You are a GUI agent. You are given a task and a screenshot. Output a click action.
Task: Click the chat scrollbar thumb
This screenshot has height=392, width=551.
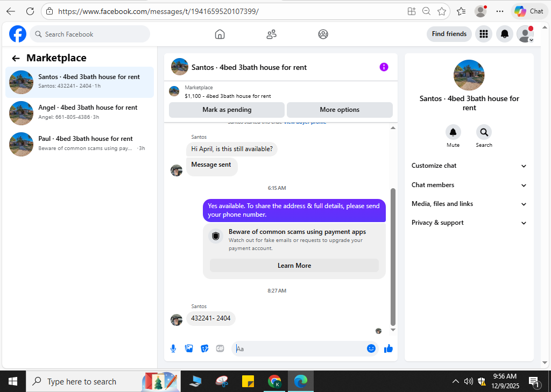[393, 257]
